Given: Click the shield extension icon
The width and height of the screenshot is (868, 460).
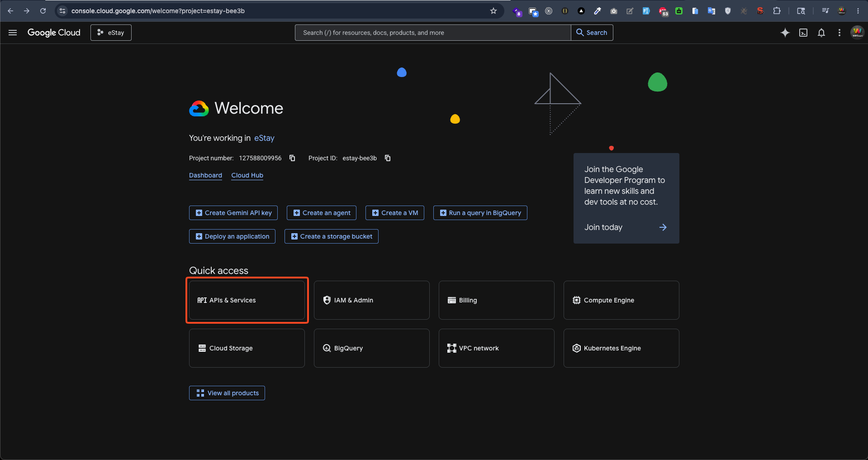Looking at the screenshot, I should pos(728,11).
